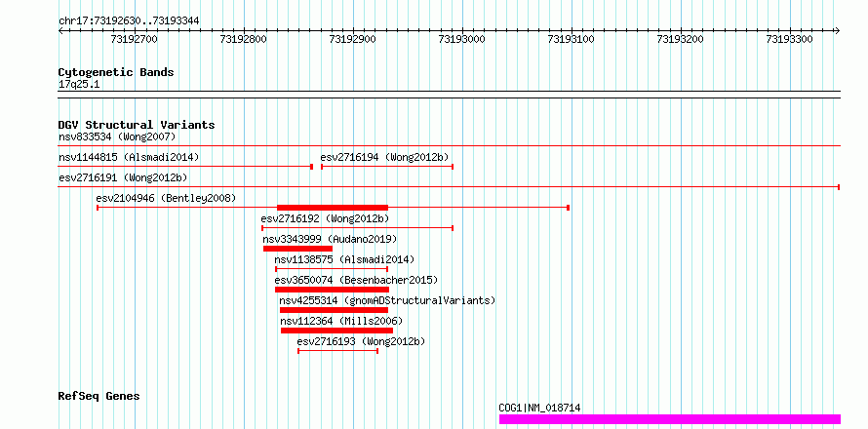Select the red bar under esv3650074
This screenshot has width=868, height=429.
(x=333, y=290)
